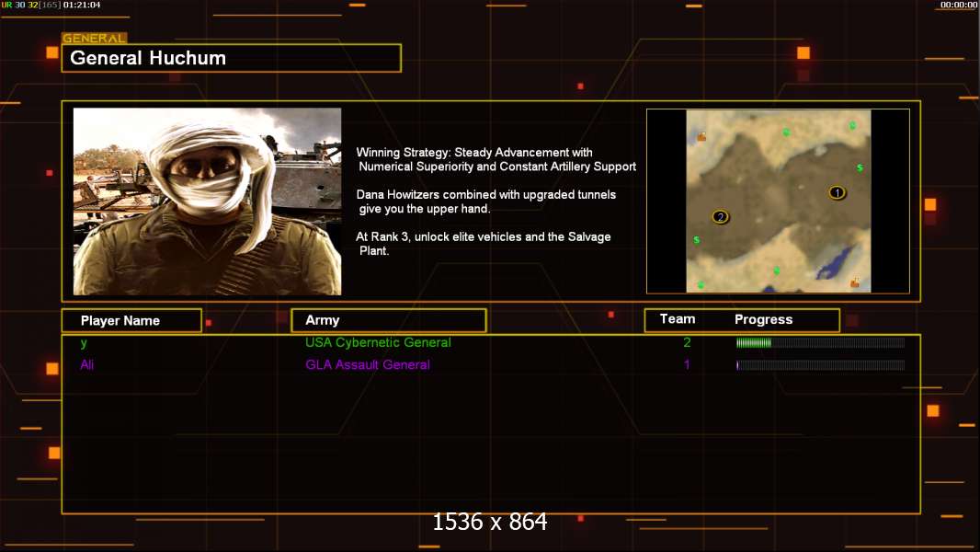
Task: Select supply dollar icon nearest marker 1
Action: coord(860,167)
